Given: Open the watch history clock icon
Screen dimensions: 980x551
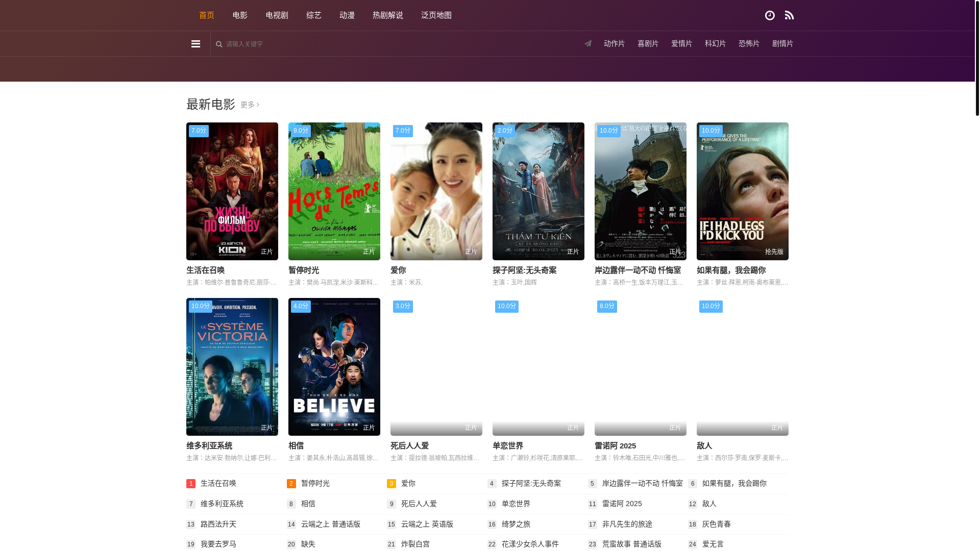Looking at the screenshot, I should 770,15.
